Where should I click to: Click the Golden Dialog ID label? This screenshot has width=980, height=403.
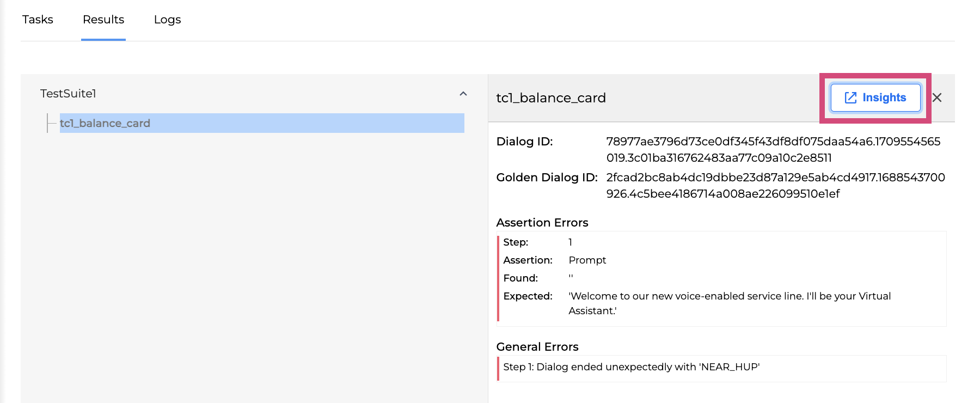coord(547,178)
